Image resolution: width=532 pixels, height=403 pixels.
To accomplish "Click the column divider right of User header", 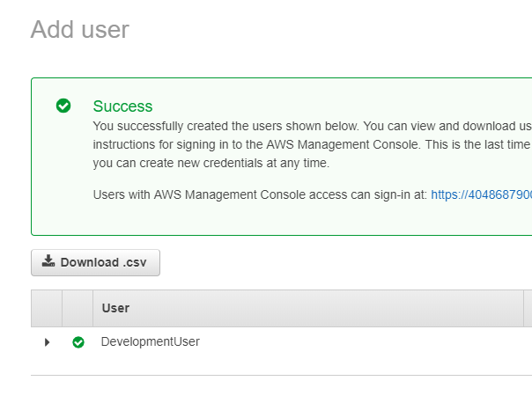I will pos(525,308).
